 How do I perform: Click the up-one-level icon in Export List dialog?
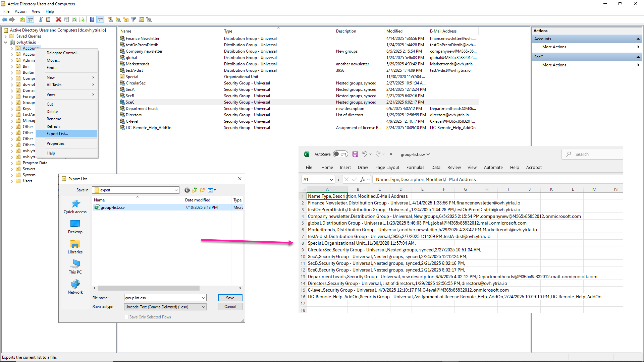pyautogui.click(x=195, y=190)
